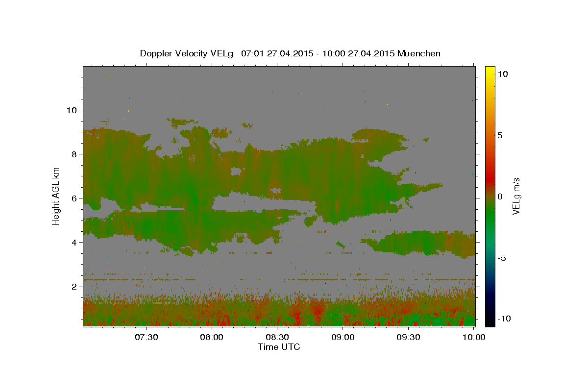The width and height of the screenshot is (588, 392).
Task: Click the height tick label 10
Action: (71, 110)
